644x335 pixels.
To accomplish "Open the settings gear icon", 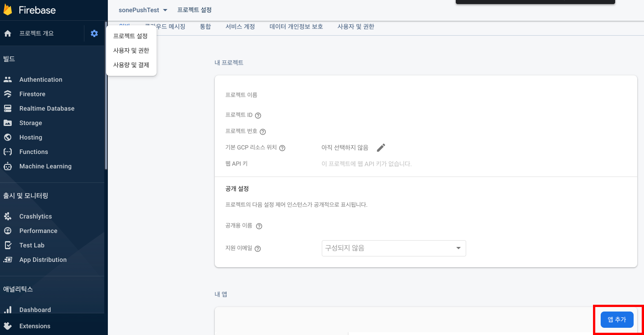I will [94, 33].
